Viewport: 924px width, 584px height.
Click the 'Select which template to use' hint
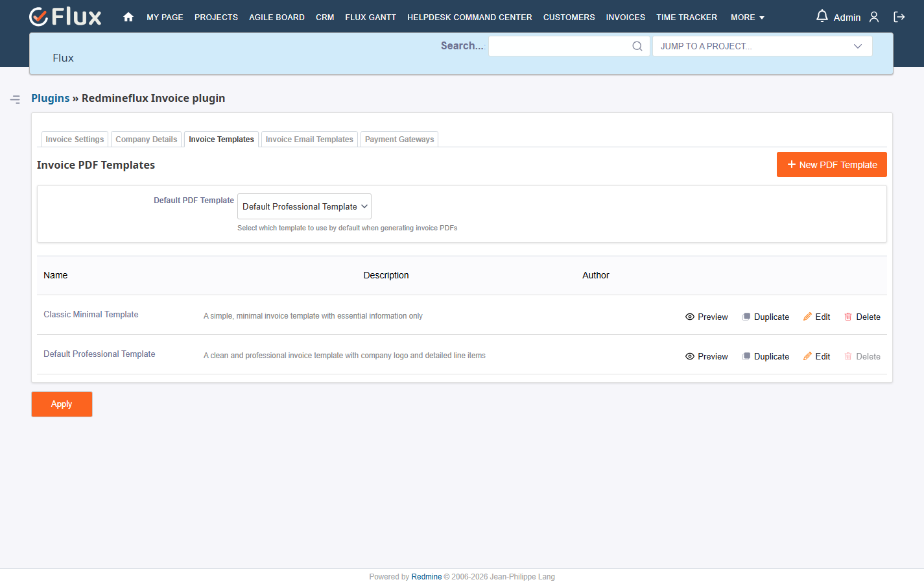click(x=347, y=228)
